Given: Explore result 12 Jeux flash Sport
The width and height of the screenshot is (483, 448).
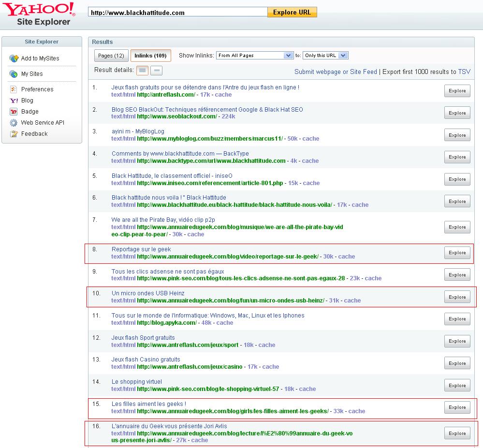Looking at the screenshot, I should click(x=457, y=341).
